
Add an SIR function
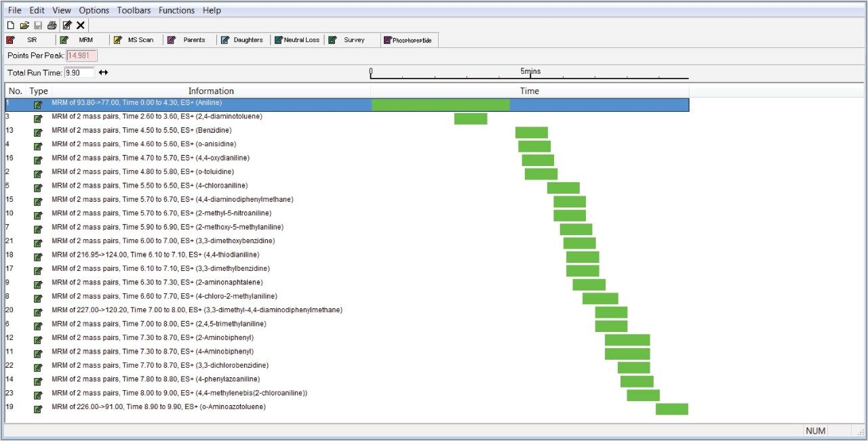[29, 40]
